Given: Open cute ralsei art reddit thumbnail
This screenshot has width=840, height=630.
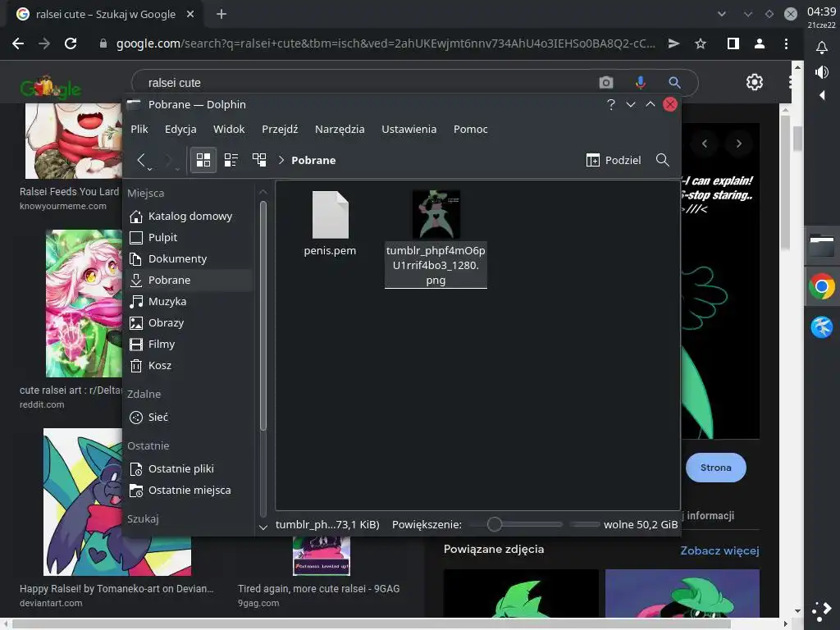Looking at the screenshot, I should click(84, 304).
